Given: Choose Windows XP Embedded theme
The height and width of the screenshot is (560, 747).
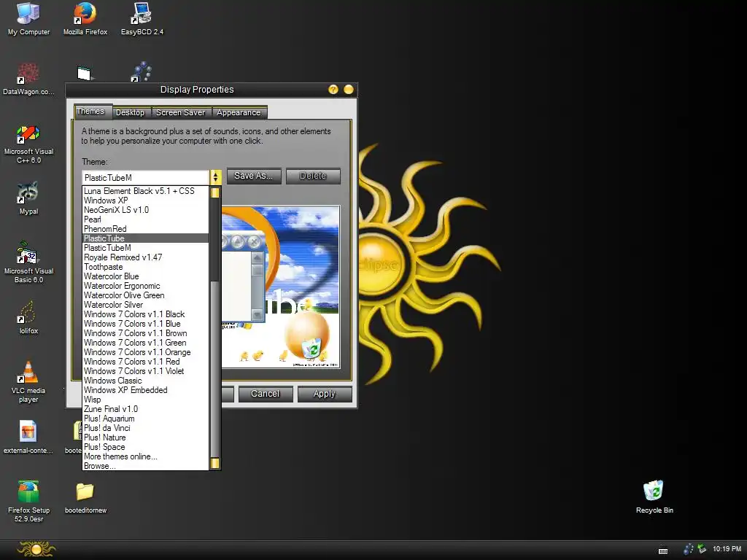Looking at the screenshot, I should [145, 390].
